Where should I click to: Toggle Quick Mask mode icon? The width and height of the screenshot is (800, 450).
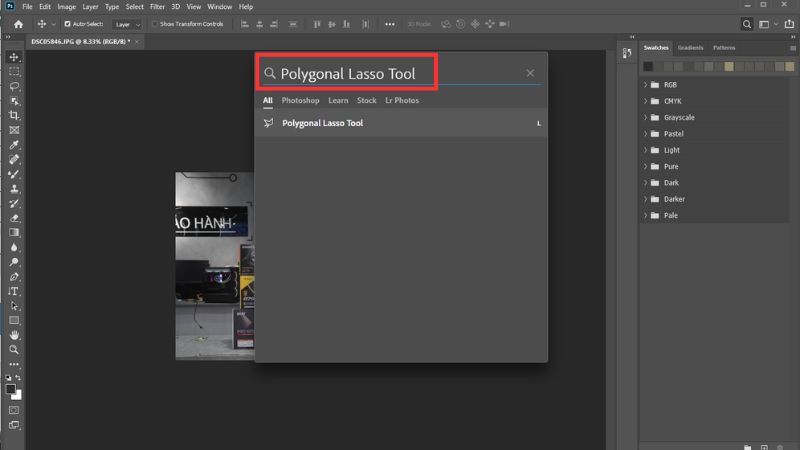coord(14,410)
